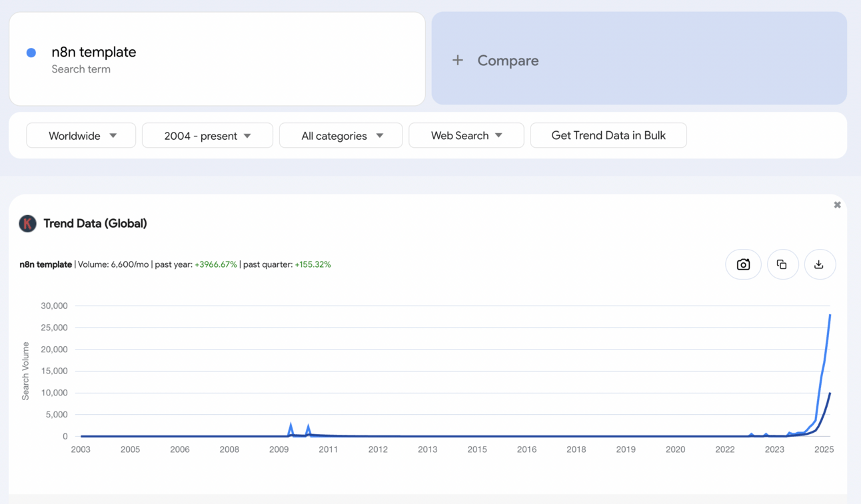Viewport: 861px width, 504px height.
Task: Click Get Trend Data in Bulk
Action: pos(608,136)
